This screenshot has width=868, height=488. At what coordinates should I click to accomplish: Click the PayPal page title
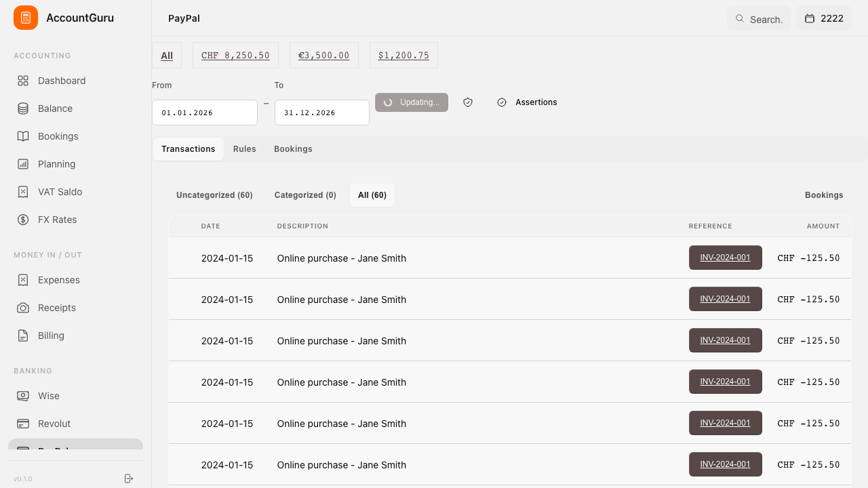coord(184,18)
